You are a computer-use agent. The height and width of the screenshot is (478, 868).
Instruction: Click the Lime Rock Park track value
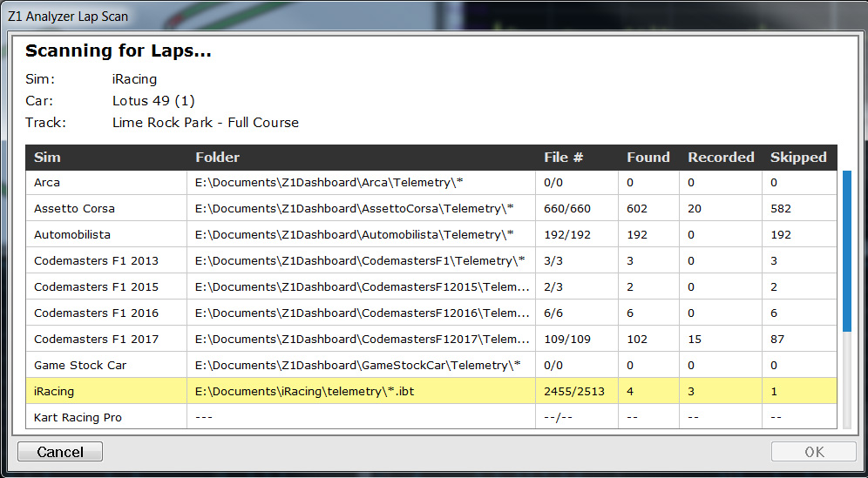tap(206, 122)
